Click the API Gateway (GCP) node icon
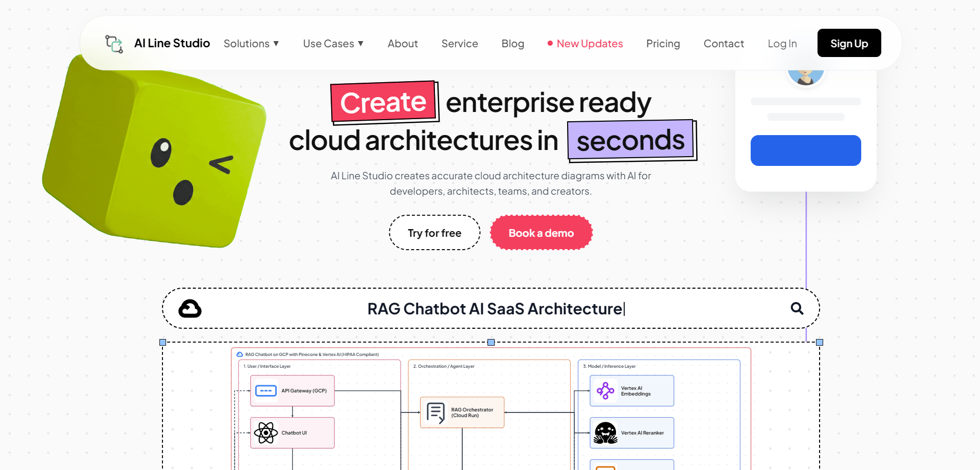This screenshot has height=470, width=980. click(x=266, y=391)
